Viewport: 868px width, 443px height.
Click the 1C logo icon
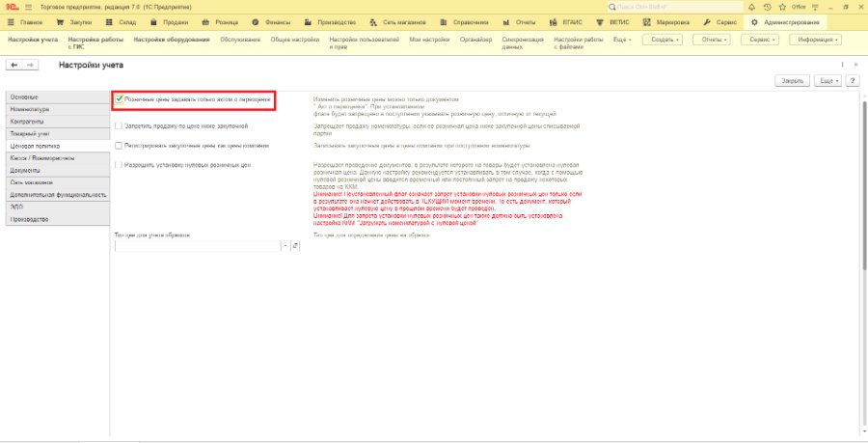tap(14, 7)
